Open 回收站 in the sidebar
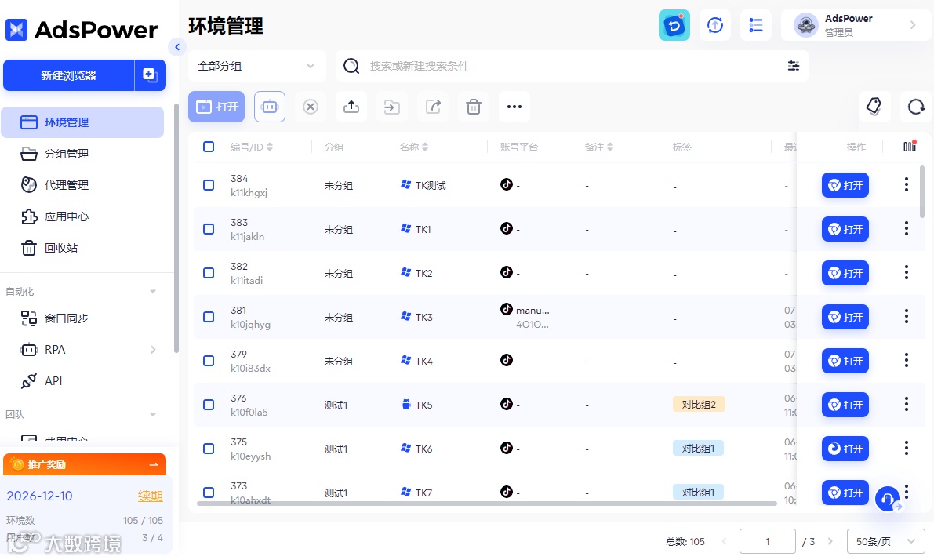This screenshot has width=934, height=560. 82,248
